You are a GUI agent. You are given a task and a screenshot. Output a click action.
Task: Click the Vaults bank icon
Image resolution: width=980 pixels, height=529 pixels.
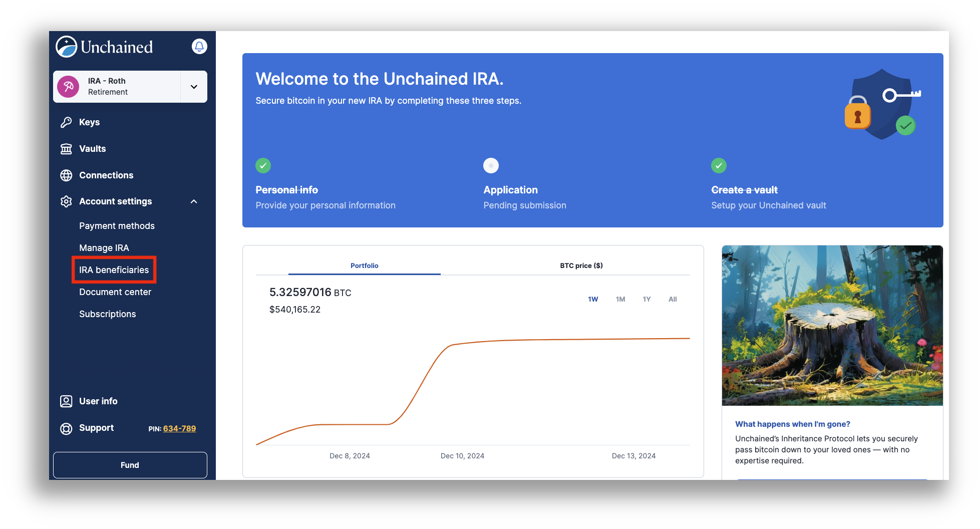66,149
